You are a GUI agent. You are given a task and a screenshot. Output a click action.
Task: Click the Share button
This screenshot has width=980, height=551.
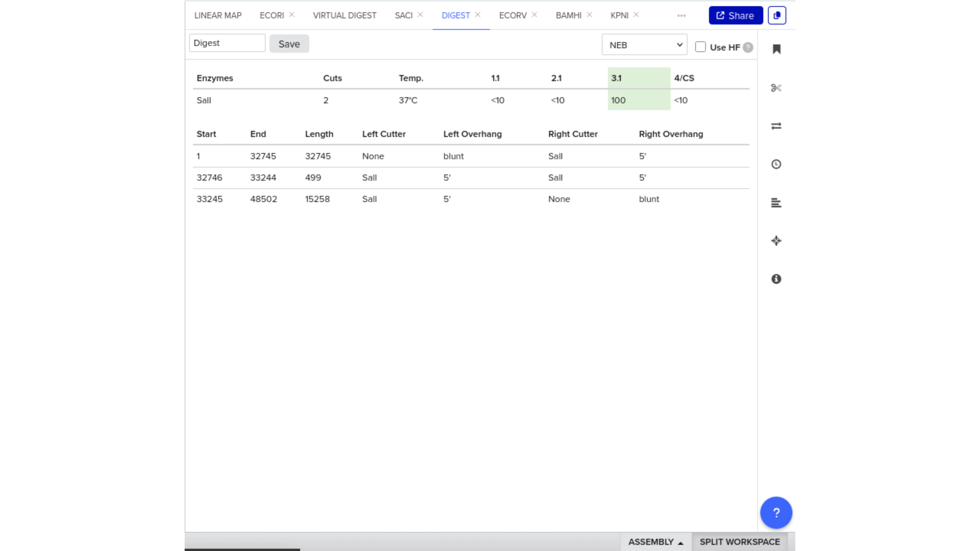pyautogui.click(x=736, y=15)
